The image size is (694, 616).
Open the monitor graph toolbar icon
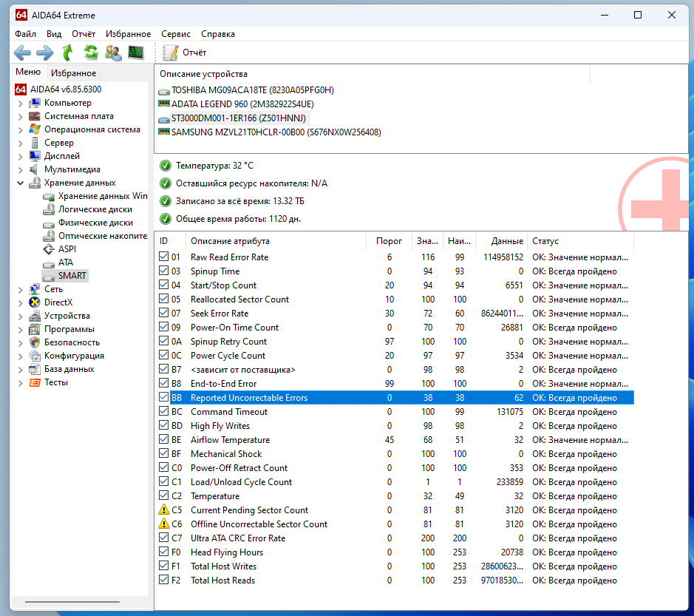136,53
